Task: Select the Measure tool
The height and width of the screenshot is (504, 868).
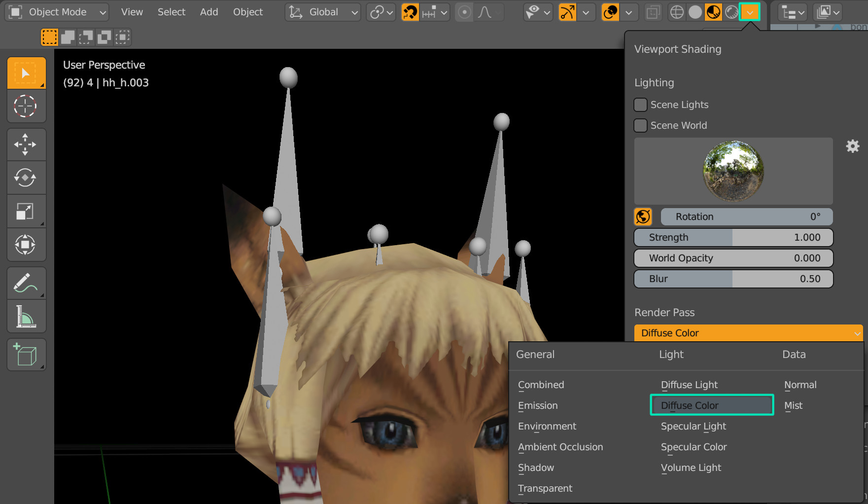Action: [26, 316]
